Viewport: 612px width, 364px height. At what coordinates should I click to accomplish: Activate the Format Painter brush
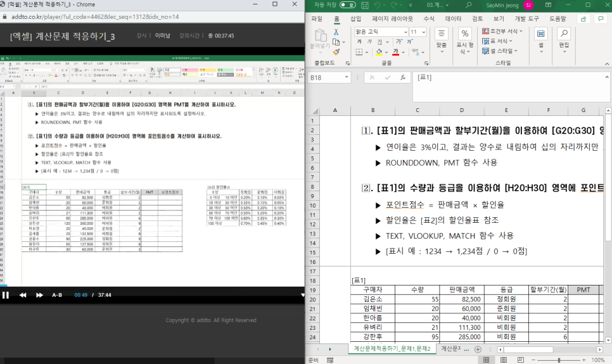click(x=336, y=51)
